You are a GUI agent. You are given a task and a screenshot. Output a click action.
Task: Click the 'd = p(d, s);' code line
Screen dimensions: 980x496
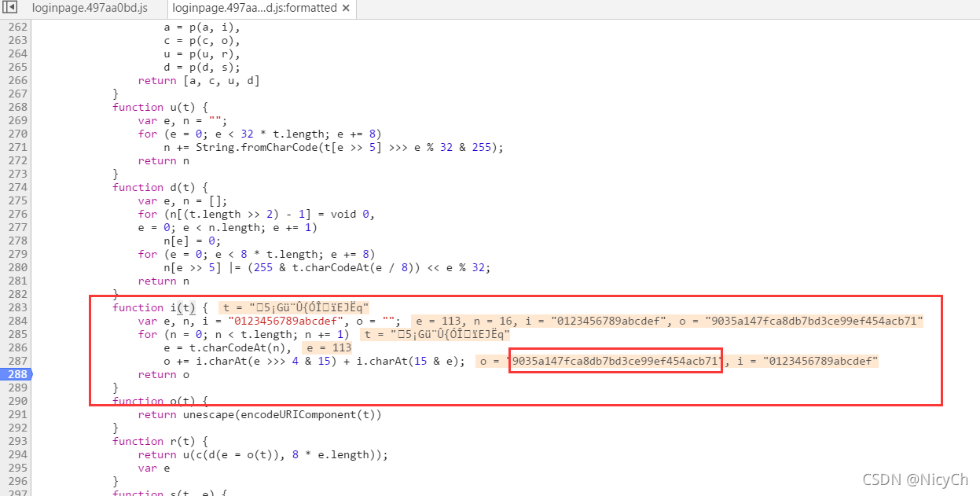coord(202,67)
